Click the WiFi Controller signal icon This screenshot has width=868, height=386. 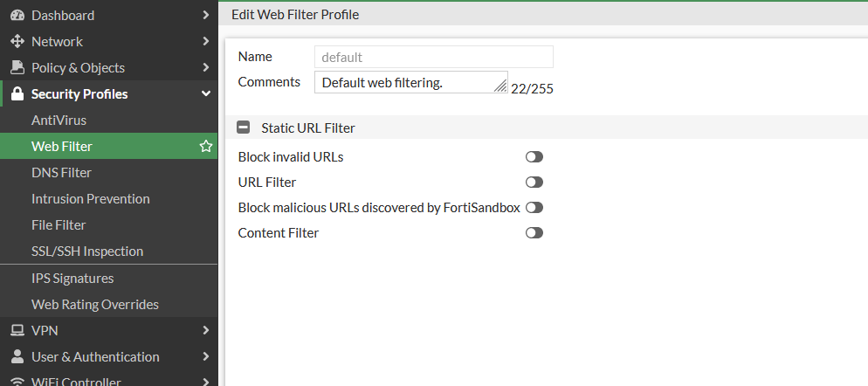17,381
